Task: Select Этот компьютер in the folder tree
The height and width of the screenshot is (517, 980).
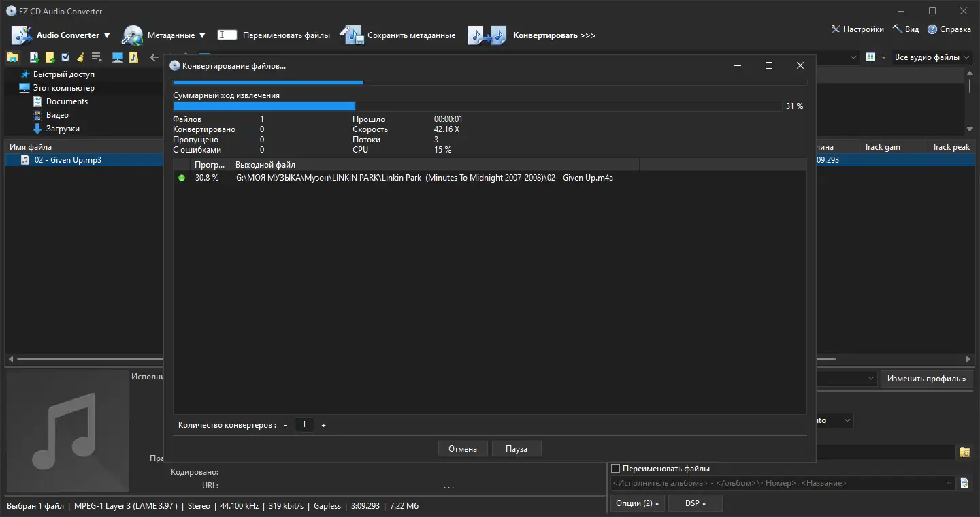Action: (64, 88)
